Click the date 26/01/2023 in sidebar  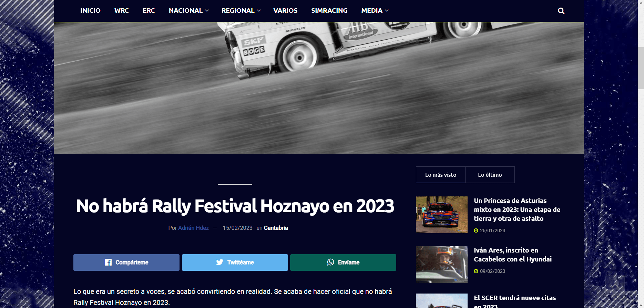tap(492, 230)
